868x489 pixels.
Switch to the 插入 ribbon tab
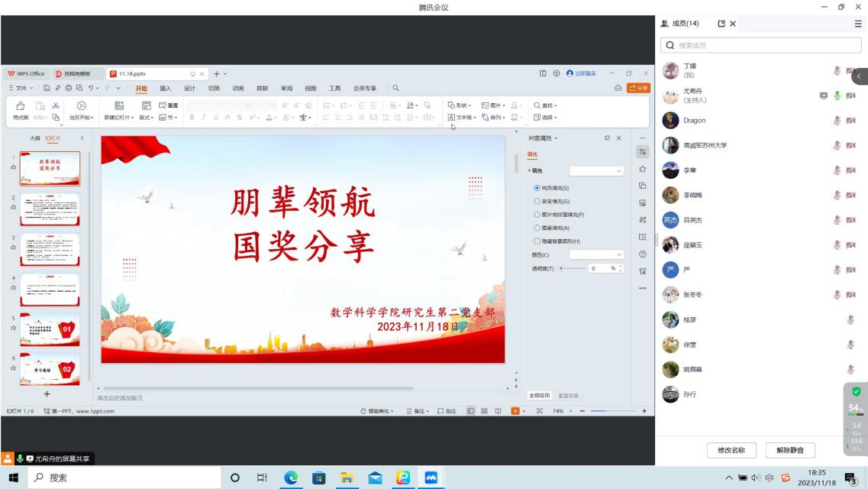165,88
